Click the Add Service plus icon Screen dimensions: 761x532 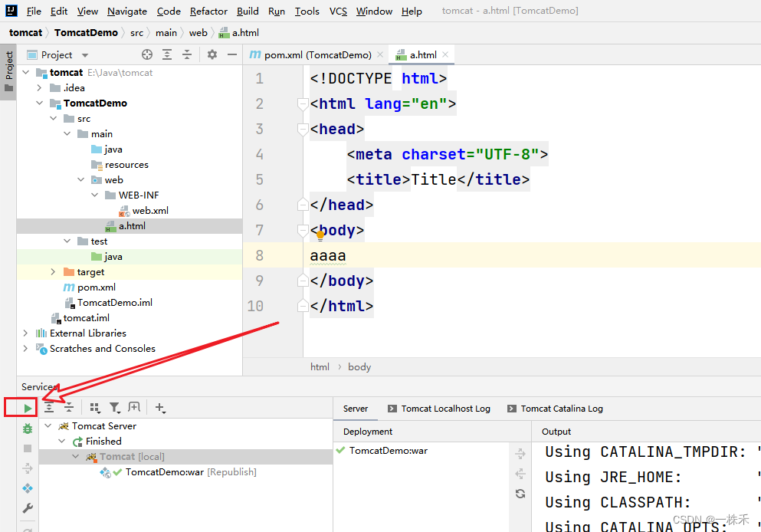pyautogui.click(x=159, y=408)
